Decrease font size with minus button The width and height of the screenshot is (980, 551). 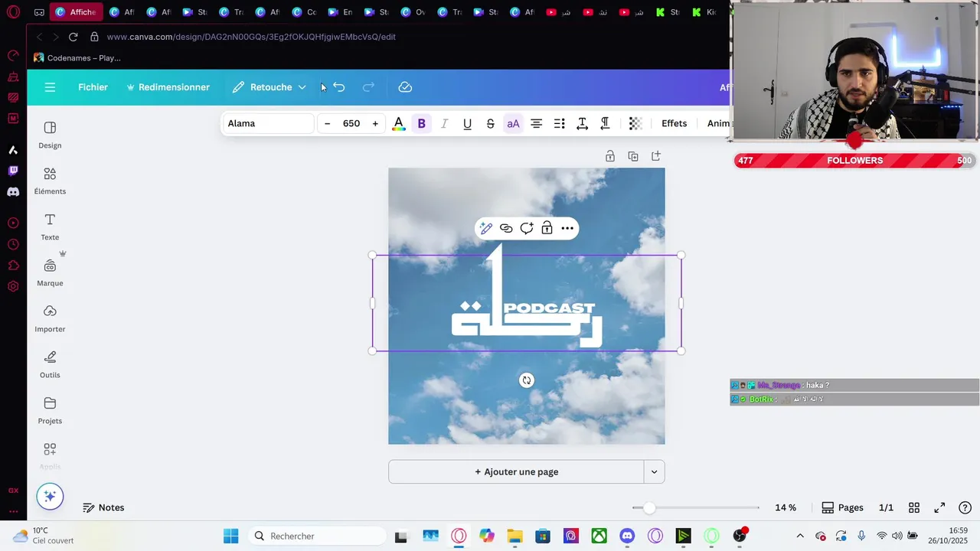point(328,123)
